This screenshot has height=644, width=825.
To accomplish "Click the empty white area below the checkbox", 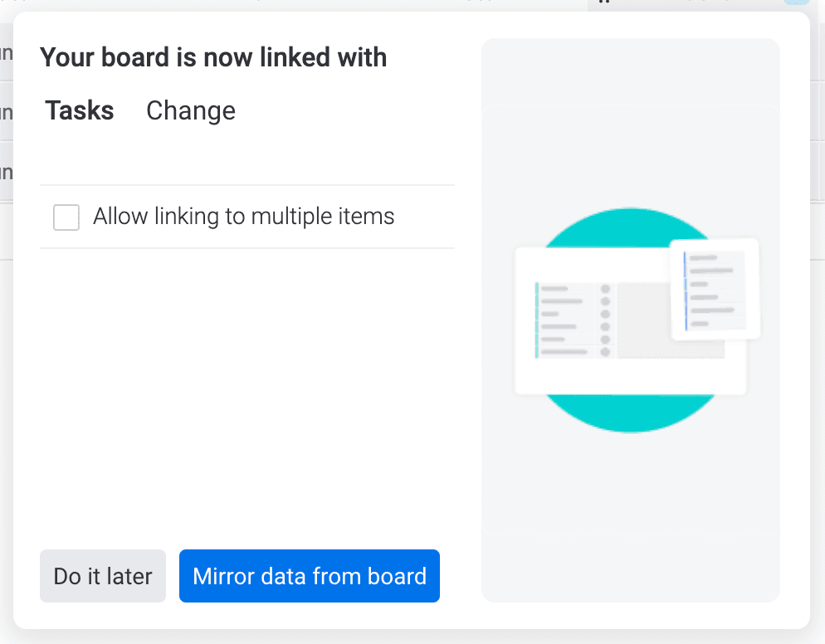I will pos(247,394).
